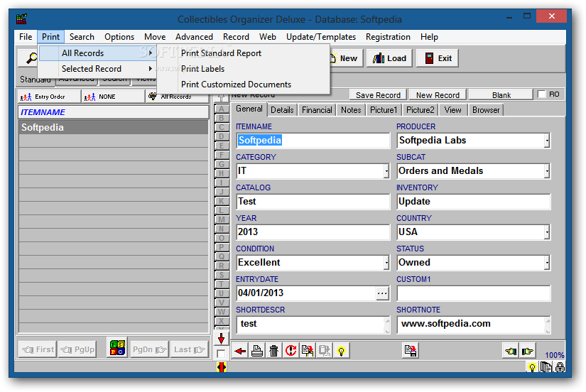Jump to letter M in alphabet strip
The image size is (586, 392).
pos(222,219)
